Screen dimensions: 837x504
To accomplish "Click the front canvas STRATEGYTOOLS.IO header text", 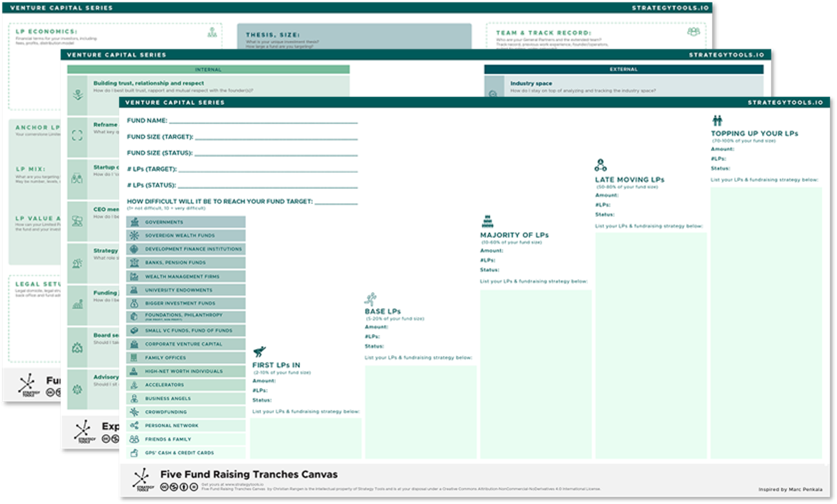I will click(x=785, y=102).
